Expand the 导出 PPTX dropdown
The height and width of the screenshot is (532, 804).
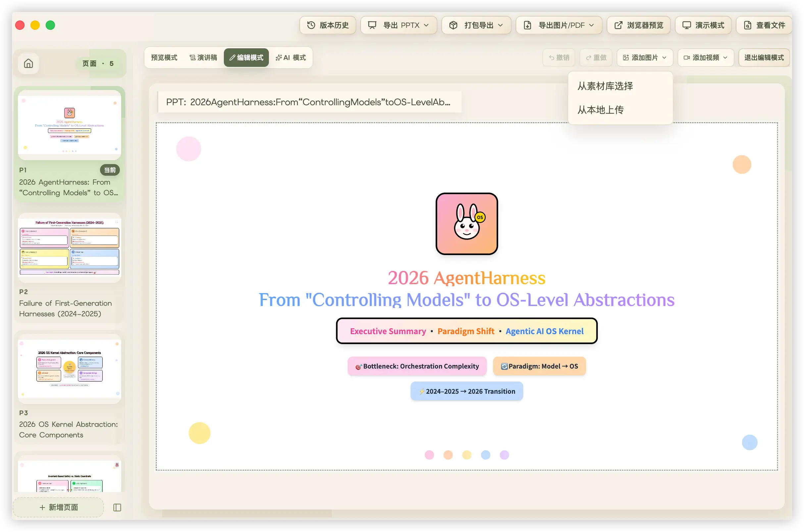coord(399,25)
